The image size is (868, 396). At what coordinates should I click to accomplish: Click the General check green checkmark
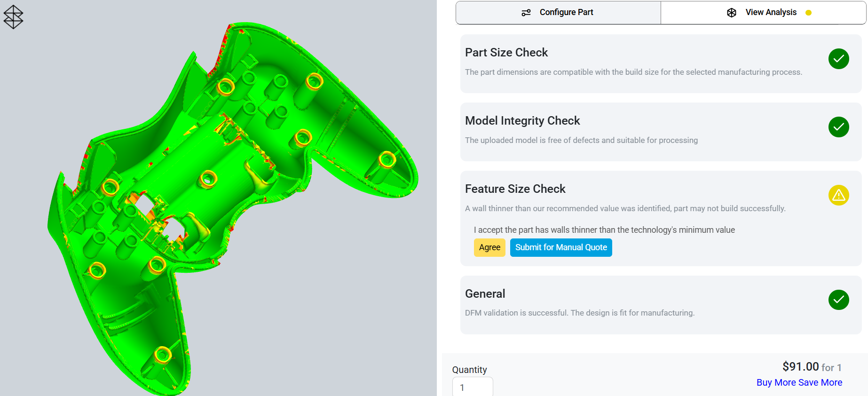coord(838,300)
